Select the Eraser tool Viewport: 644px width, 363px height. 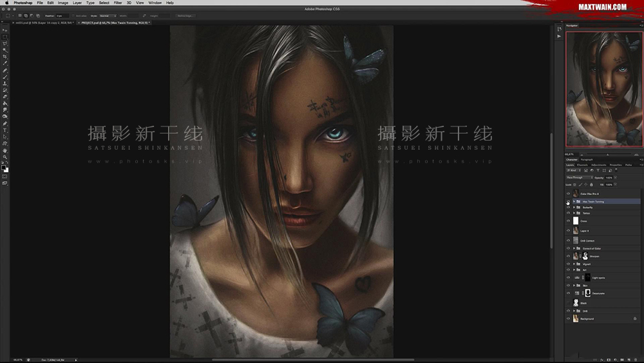(x=5, y=97)
